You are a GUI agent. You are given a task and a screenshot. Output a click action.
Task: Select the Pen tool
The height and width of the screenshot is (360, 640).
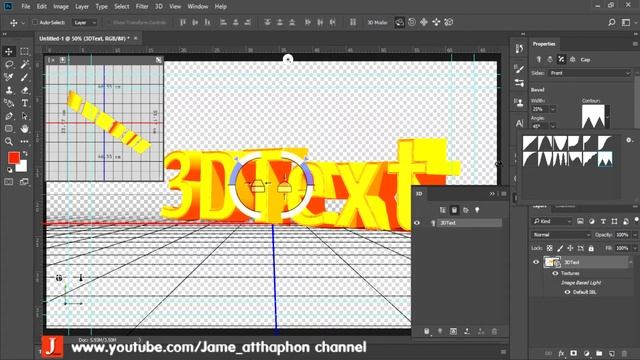(x=9, y=116)
